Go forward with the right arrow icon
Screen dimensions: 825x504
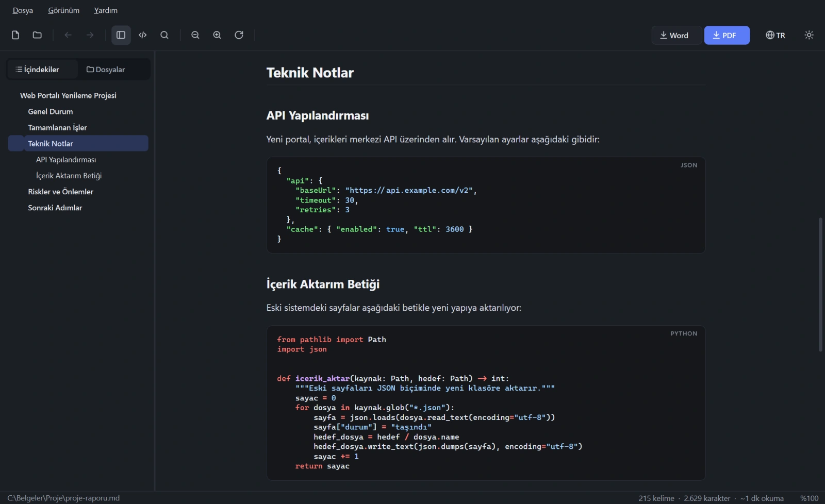[90, 35]
